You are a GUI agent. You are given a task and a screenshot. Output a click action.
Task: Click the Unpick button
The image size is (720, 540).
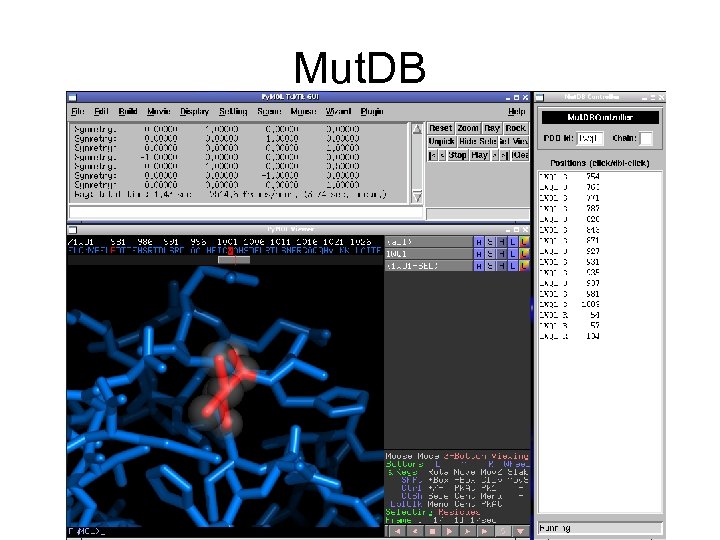click(x=442, y=141)
